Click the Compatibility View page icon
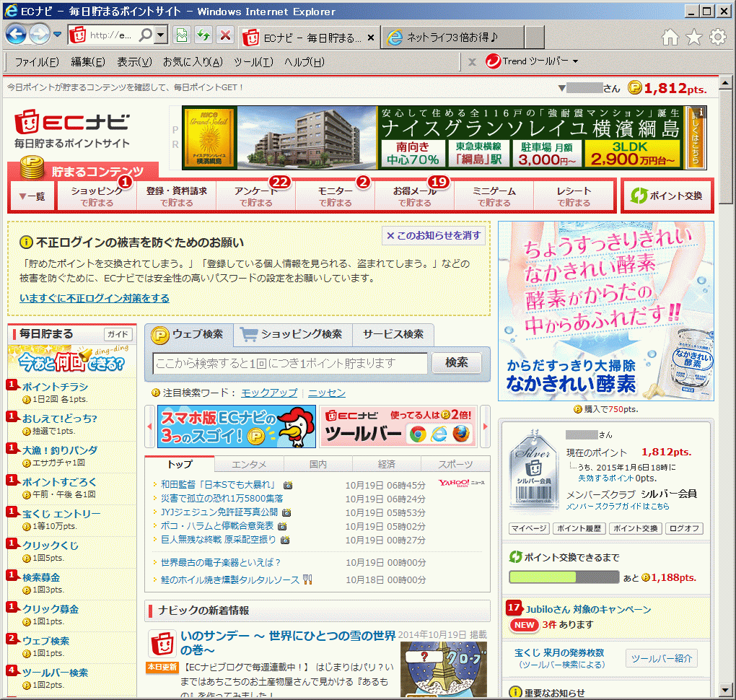 [182, 35]
